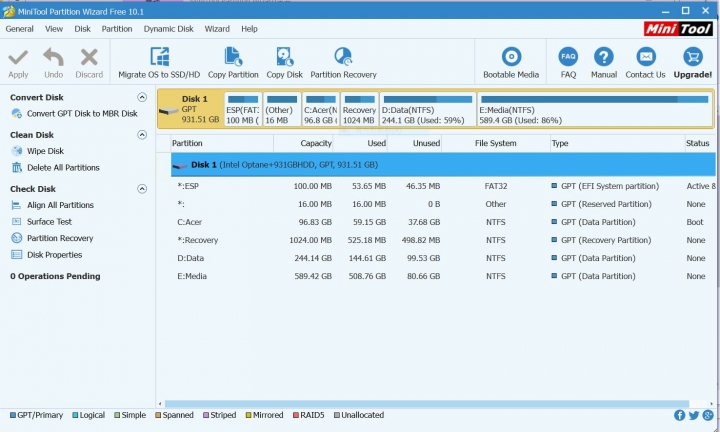Collapse the Check Disk section
The height and width of the screenshot is (432, 720).
142,189
